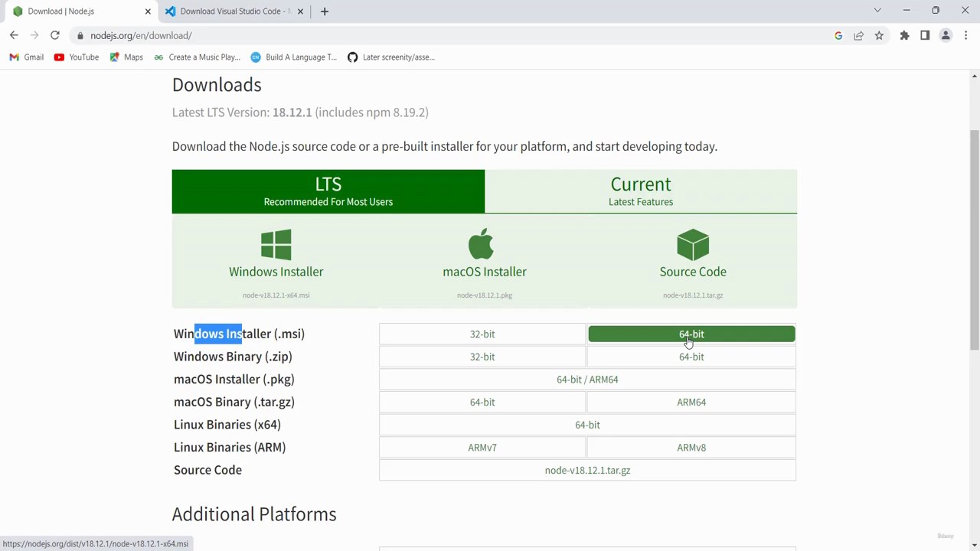Bookmark this page with the star icon

[x=879, y=35]
